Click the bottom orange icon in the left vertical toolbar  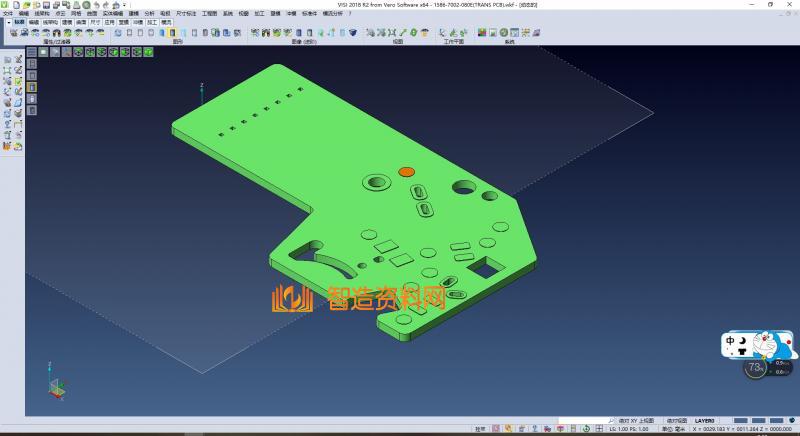[x=7, y=146]
